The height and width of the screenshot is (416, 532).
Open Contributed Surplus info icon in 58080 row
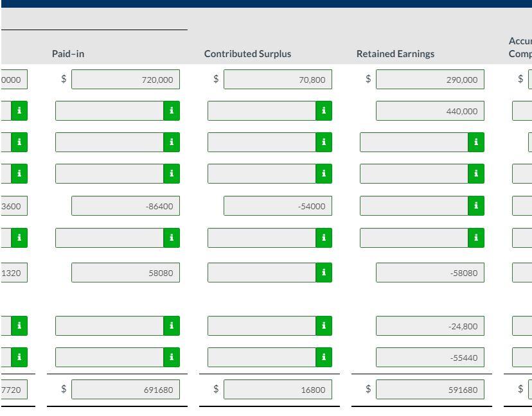324,272
